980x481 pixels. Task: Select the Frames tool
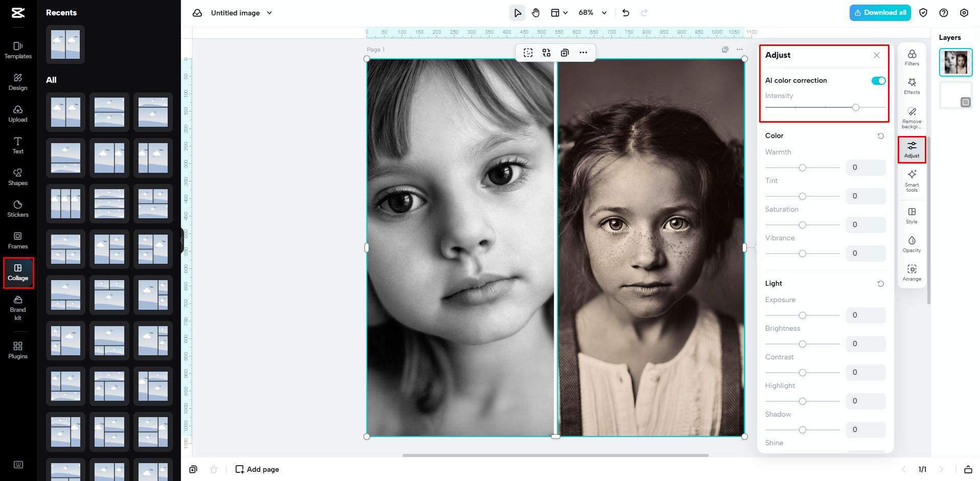pyautogui.click(x=17, y=240)
